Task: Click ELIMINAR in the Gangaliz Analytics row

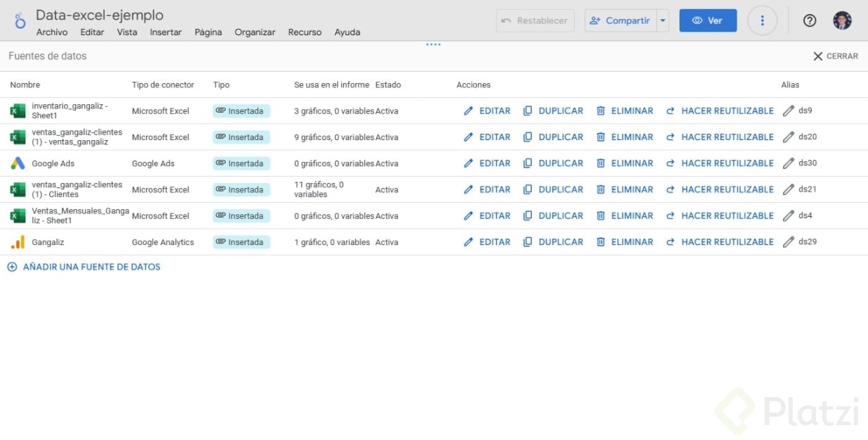Action: pyautogui.click(x=625, y=242)
